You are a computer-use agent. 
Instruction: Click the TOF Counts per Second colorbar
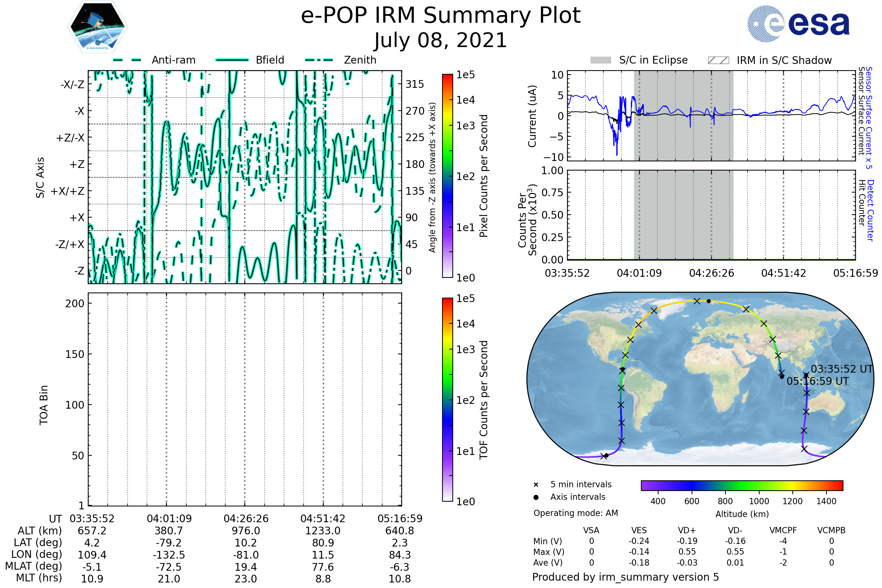pyautogui.click(x=447, y=399)
